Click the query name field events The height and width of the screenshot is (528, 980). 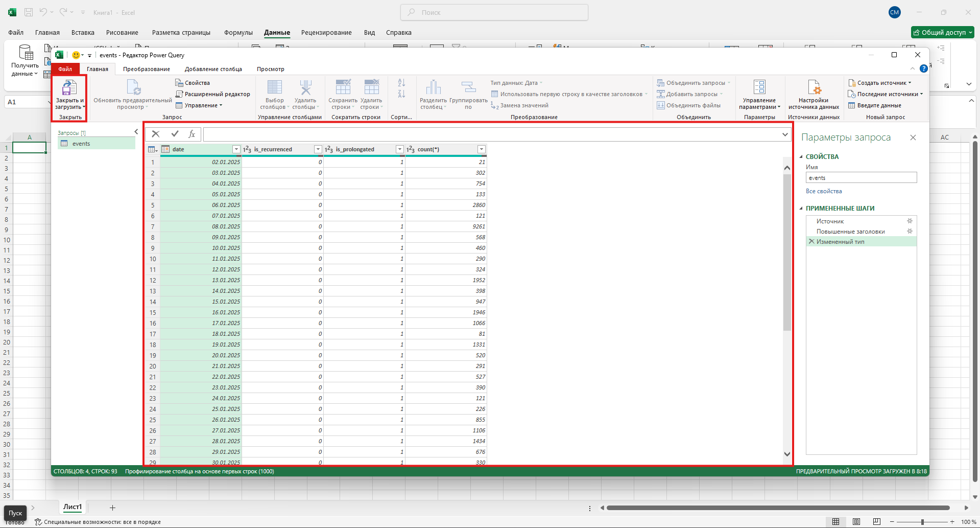[861, 177]
